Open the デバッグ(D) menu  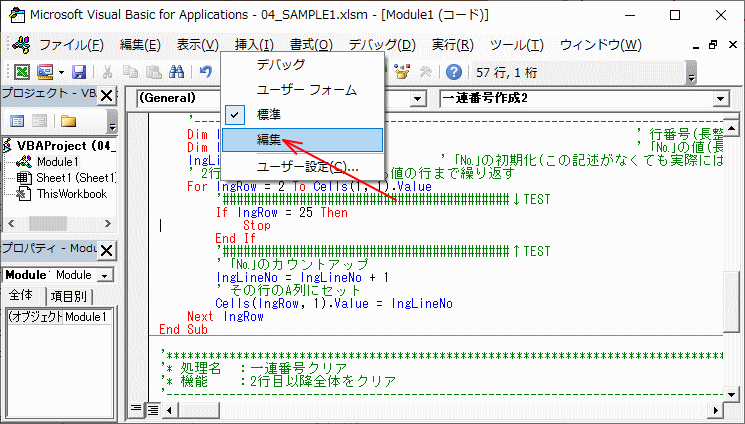[382, 45]
